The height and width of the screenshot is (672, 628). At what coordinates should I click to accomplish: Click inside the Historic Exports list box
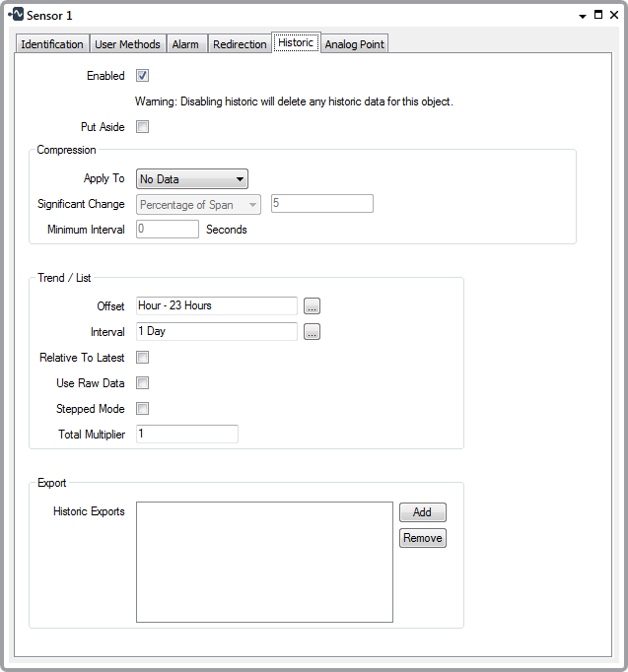[x=264, y=562]
